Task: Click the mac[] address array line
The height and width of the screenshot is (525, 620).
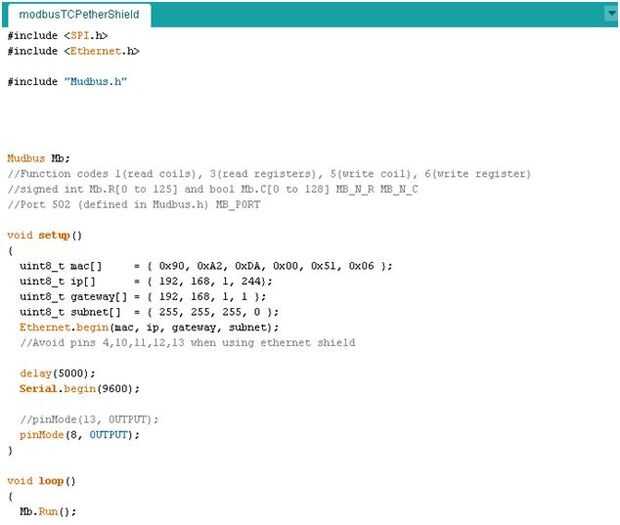Action: click(x=205, y=266)
